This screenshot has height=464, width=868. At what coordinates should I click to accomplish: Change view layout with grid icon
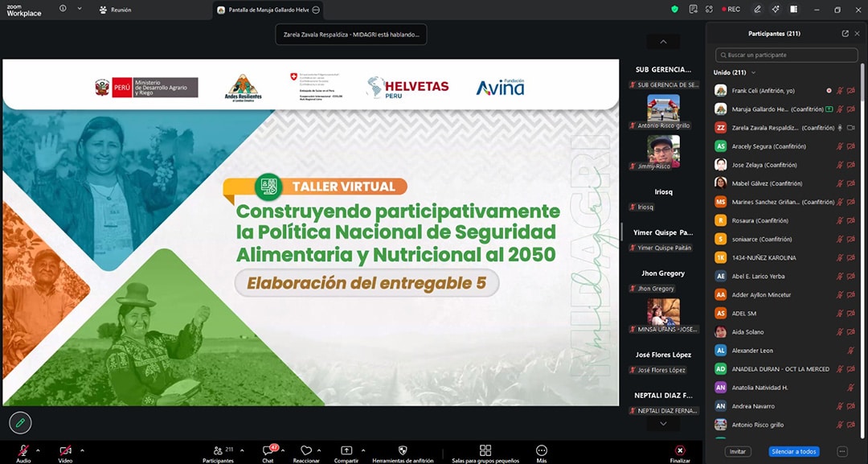[x=793, y=10]
